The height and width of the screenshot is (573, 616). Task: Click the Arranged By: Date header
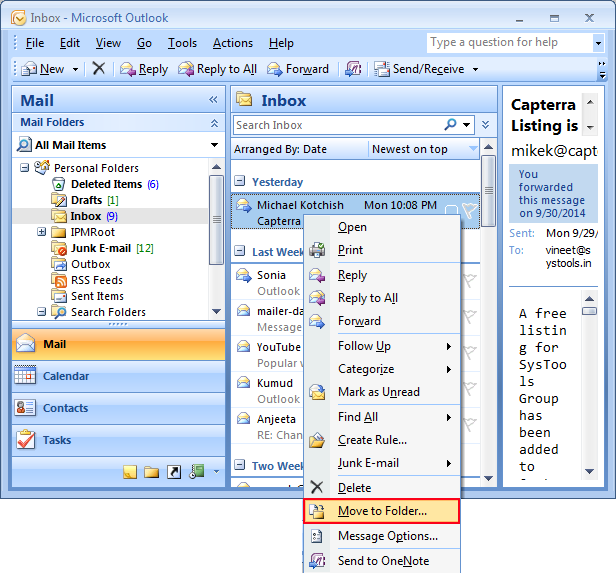coord(299,149)
